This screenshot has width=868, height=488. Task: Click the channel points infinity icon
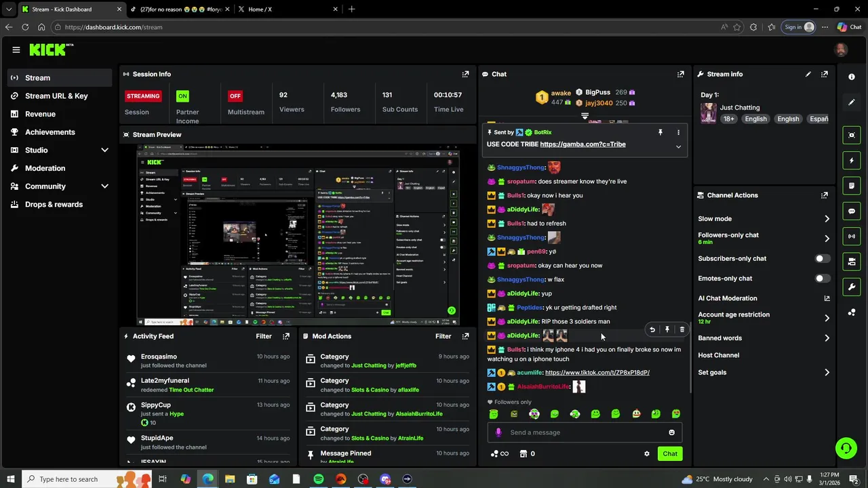tap(500, 453)
